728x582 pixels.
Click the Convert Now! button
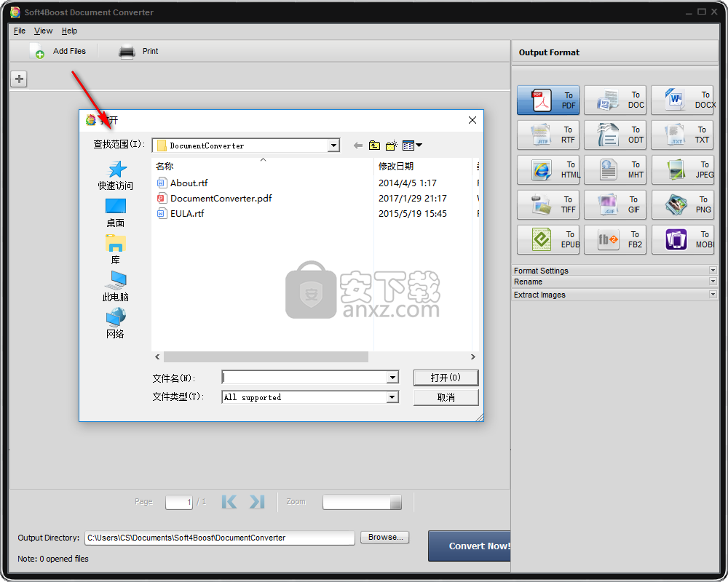point(470,546)
